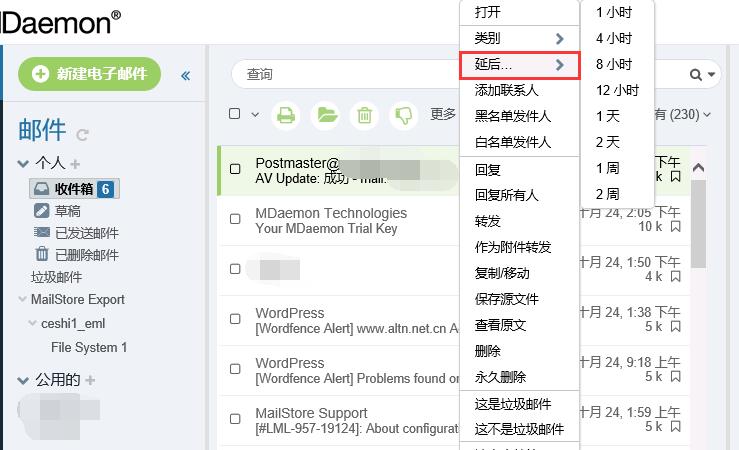
Task: Add a public folder with plus icon
Action: click(x=90, y=380)
